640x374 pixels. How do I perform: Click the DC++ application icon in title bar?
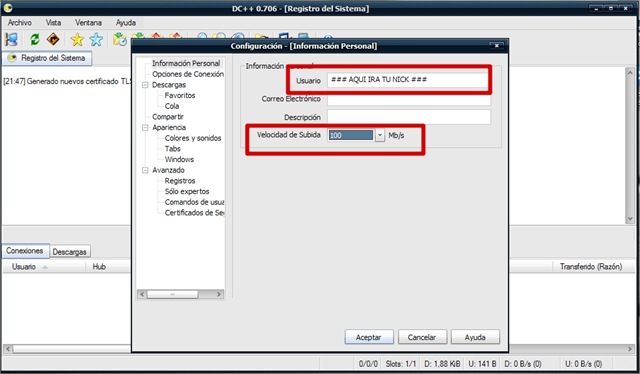pyautogui.click(x=8, y=8)
